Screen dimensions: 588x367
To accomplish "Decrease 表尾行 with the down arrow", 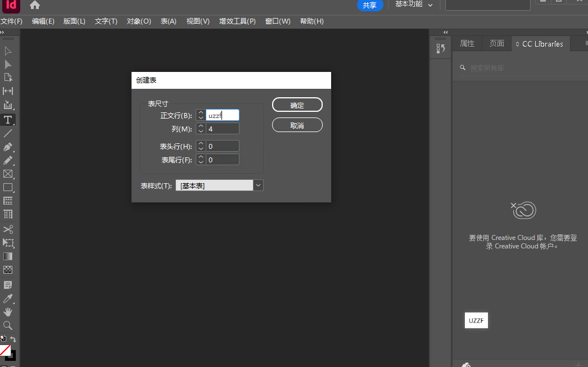I will 201,162.
